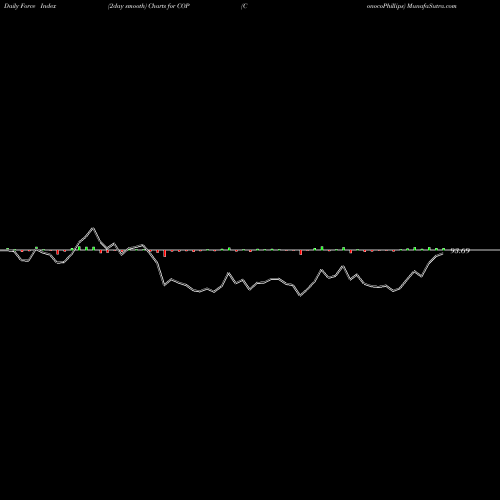Click the 93.69 value label
The height and width of the screenshot is (500, 500).
tap(460, 251)
